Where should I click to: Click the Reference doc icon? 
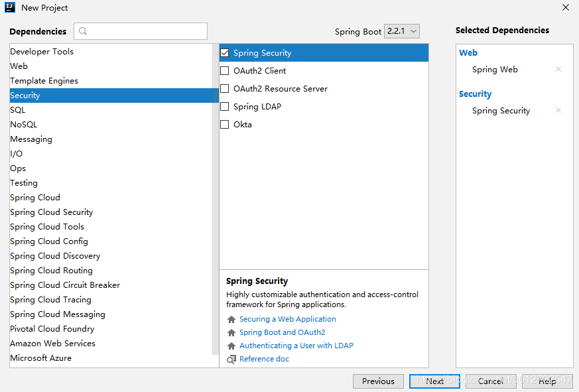click(231, 359)
